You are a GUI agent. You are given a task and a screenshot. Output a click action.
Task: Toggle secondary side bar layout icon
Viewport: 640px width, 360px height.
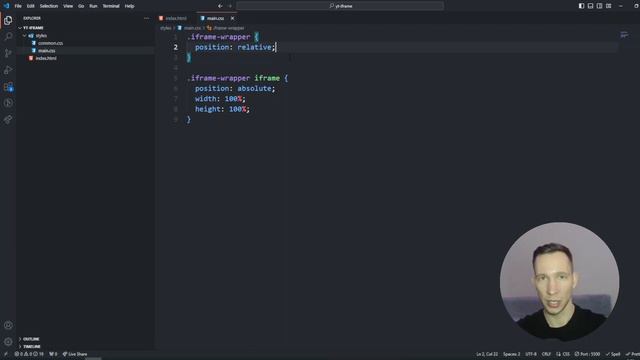click(599, 6)
